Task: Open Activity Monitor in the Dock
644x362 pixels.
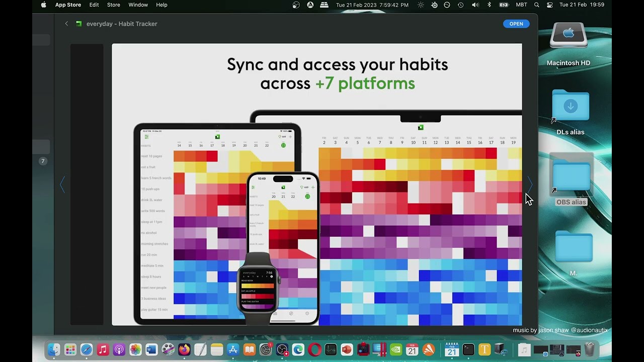Action: coord(331,349)
